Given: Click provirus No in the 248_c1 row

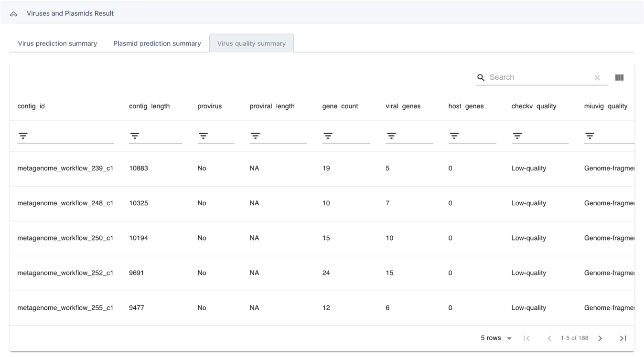Looking at the screenshot, I should 202,203.
